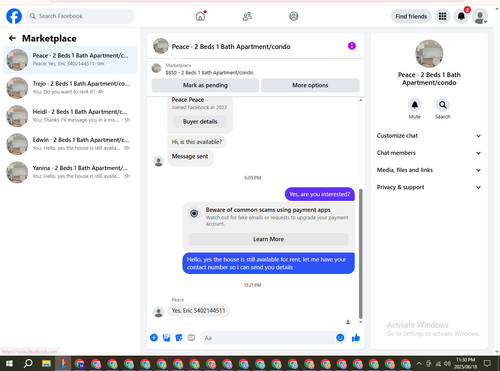Viewport: 500px width, 371px height.
Task: Expand Chat members section
Action: pyautogui.click(x=429, y=153)
